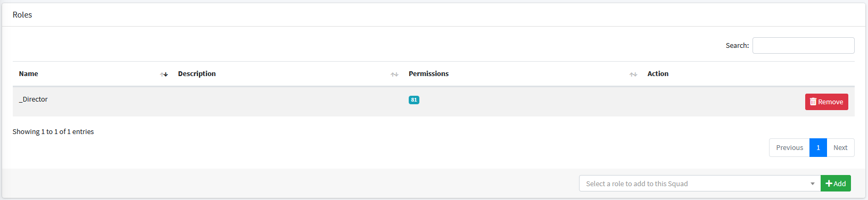Sort by Name column arrows
Screen dimensions: 868x200
tap(164, 74)
